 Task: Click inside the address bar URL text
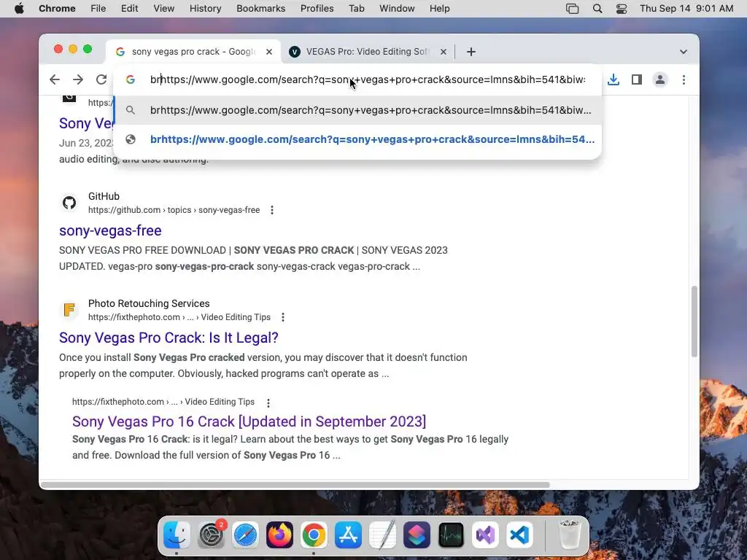[x=368, y=79]
